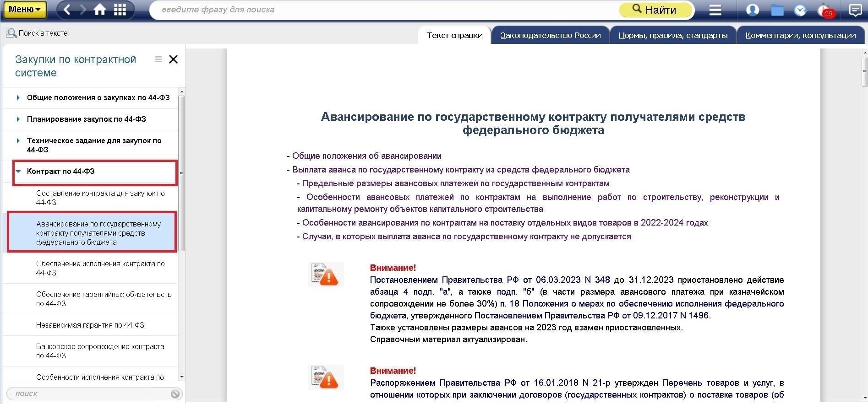Screen dimensions: 868x404
Task: Go forward with the right arrow
Action: click(83, 10)
